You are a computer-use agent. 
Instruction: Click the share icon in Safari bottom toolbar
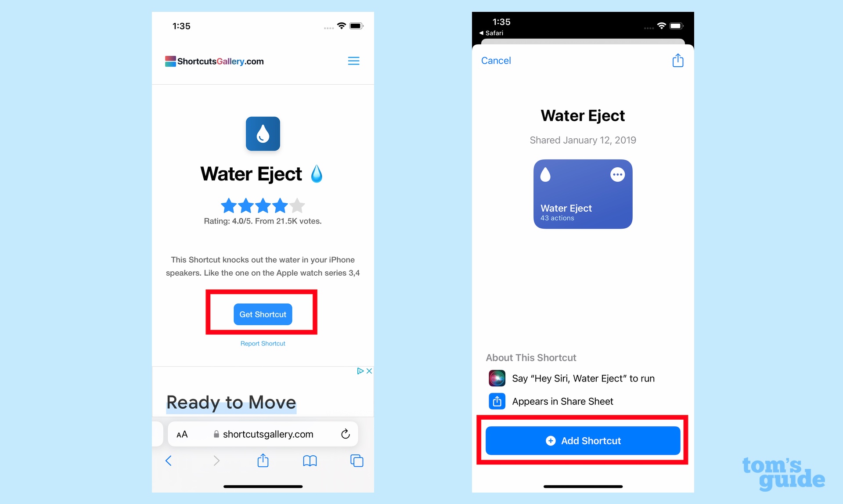(262, 462)
